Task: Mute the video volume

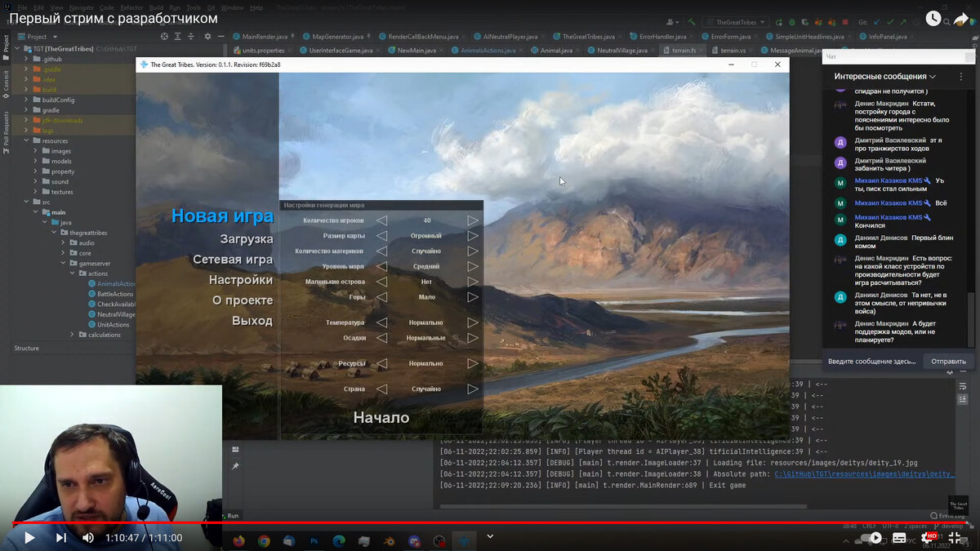Action: coord(88,538)
